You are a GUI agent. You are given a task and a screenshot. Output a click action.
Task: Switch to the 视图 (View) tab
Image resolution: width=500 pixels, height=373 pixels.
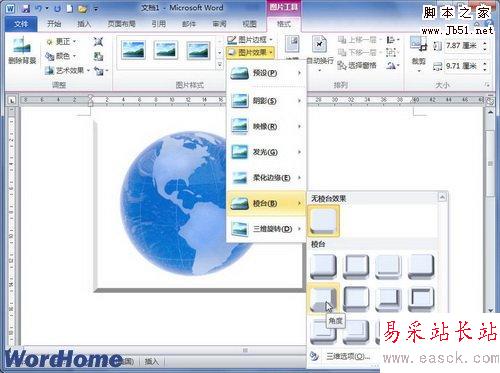(x=249, y=24)
